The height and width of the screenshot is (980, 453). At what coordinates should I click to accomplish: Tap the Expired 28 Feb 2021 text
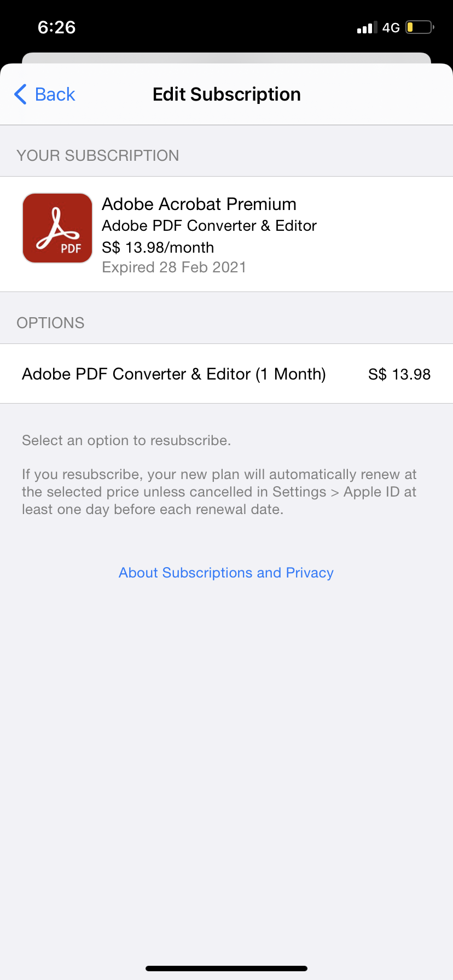tap(174, 267)
